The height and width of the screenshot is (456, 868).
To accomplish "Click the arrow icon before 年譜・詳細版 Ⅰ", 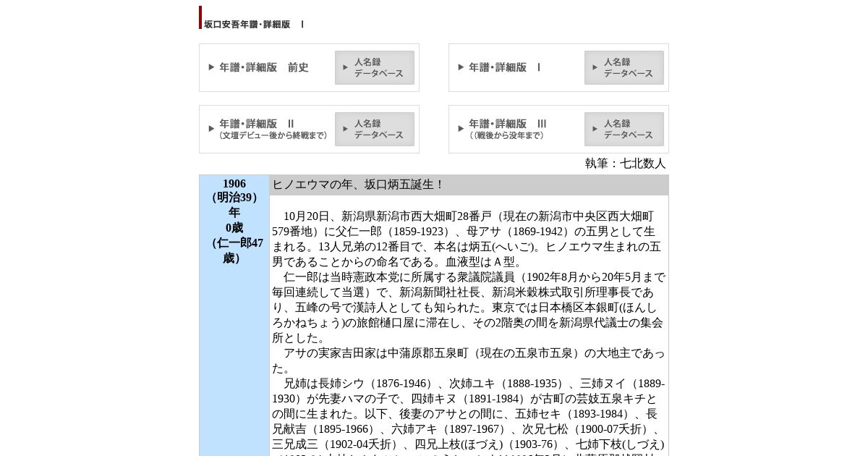I will click(461, 67).
